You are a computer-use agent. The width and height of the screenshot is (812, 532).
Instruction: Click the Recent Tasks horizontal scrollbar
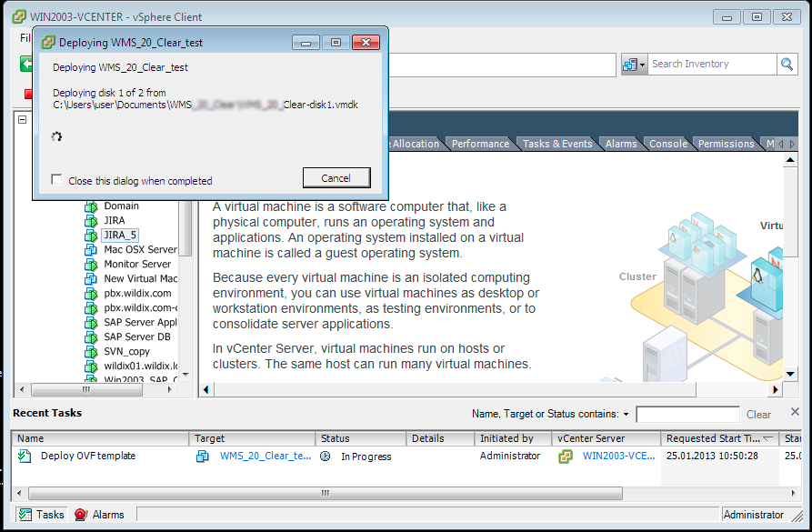pos(326,493)
